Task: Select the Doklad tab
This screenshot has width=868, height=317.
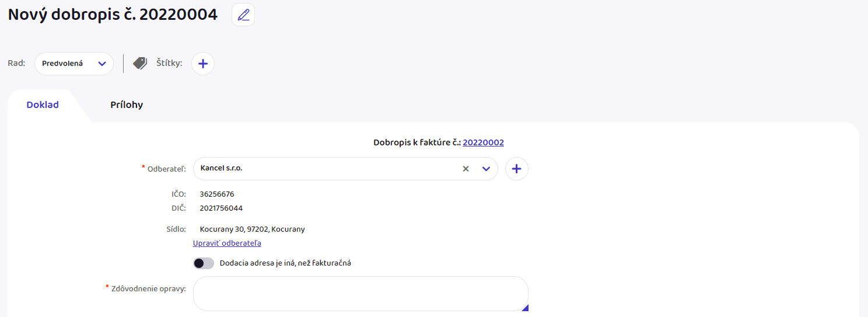Action: pos(43,105)
